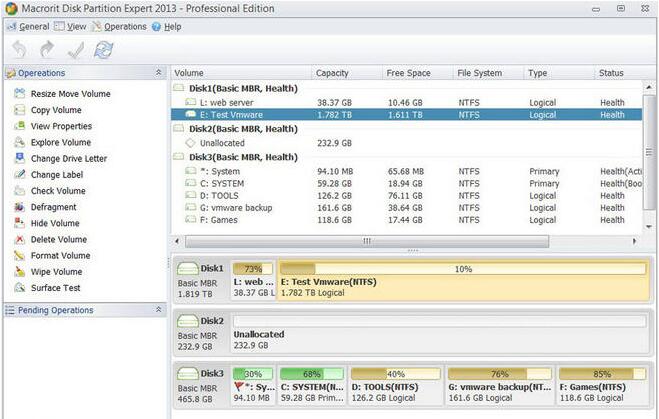The width and height of the screenshot is (659, 419).
Task: Choose Format Volume operation
Action: tap(61, 255)
